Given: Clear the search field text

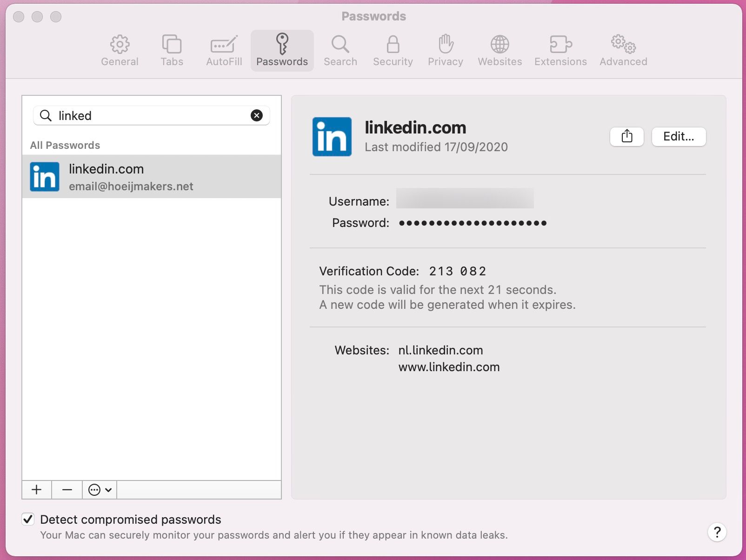Looking at the screenshot, I should tap(257, 115).
